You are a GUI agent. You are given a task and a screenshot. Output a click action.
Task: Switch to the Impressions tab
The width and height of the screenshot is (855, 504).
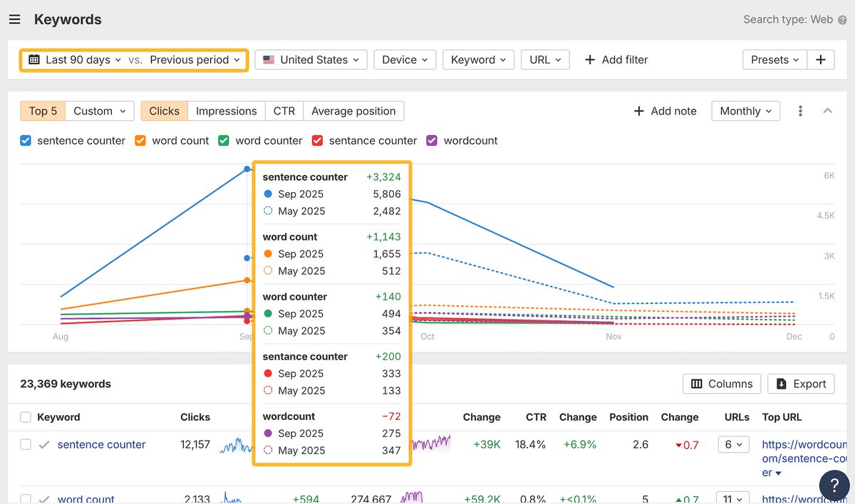[226, 111]
